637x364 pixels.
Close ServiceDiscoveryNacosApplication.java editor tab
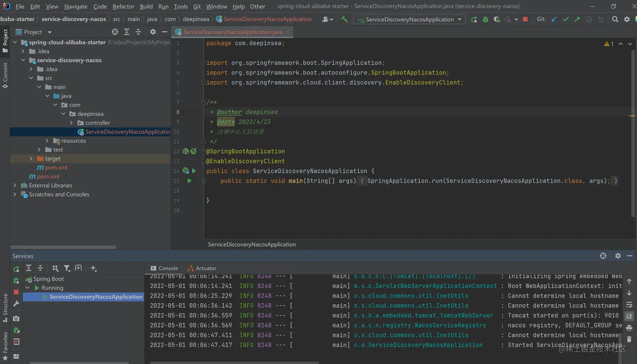pos(288,32)
